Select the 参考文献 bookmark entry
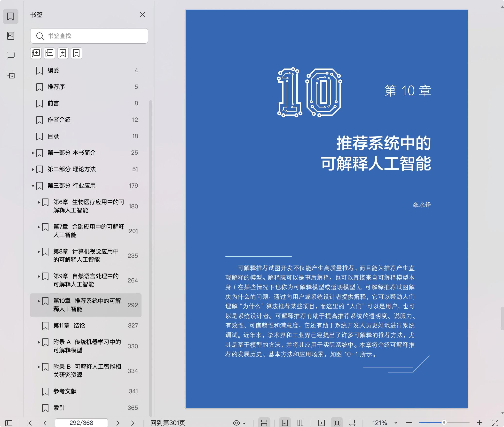The height and width of the screenshot is (427, 504). (x=65, y=391)
